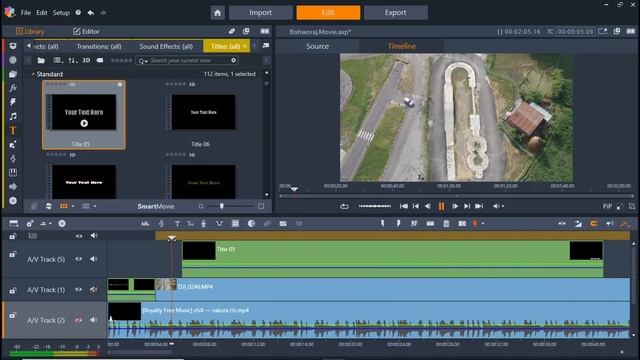Open the sort order dropdown in library
640x360 pixels.
(x=72, y=60)
